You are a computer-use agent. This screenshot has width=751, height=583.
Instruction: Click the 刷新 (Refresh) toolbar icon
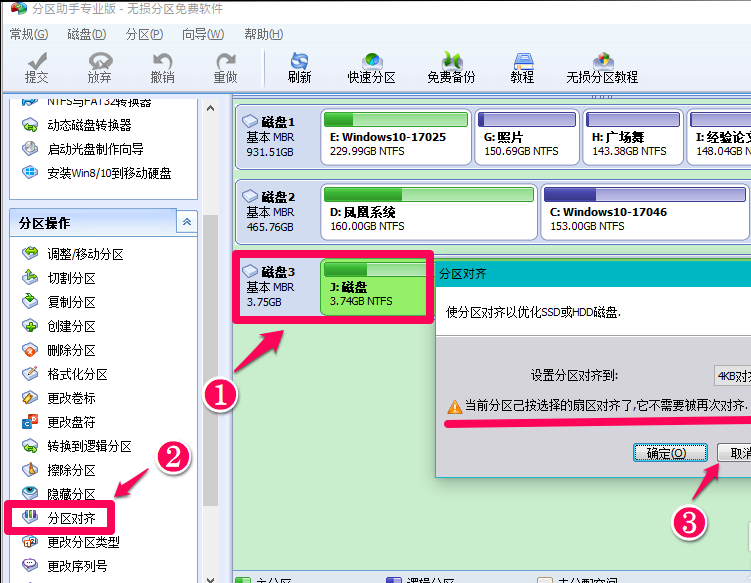click(x=299, y=67)
